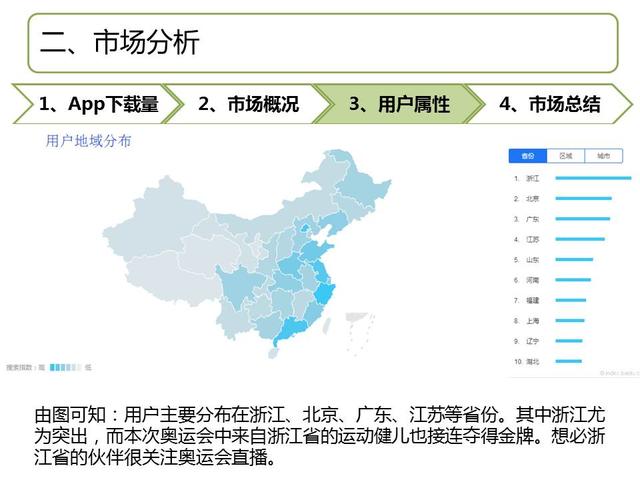
Task: Click the paragraph beginning 由图可知
Action: 320,436
